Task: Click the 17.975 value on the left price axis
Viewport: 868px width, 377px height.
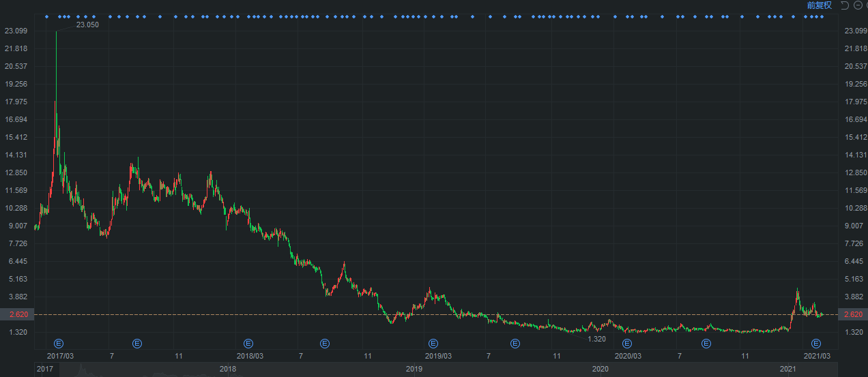Action: pos(16,102)
